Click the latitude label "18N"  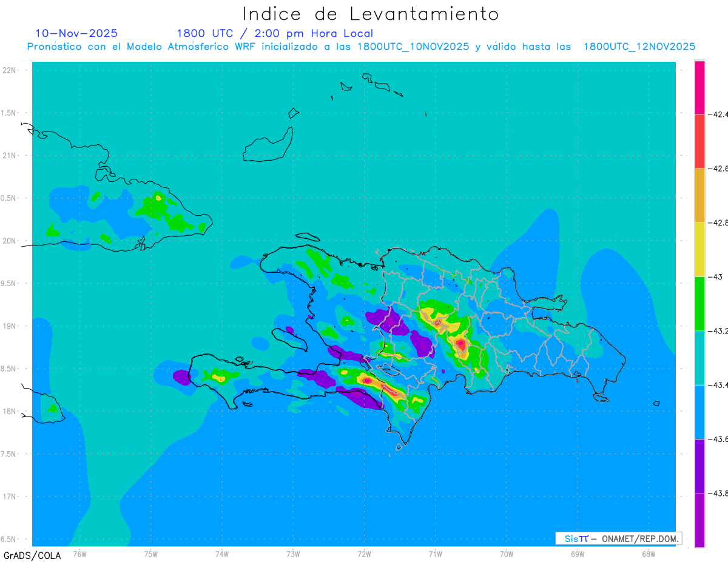(9, 412)
